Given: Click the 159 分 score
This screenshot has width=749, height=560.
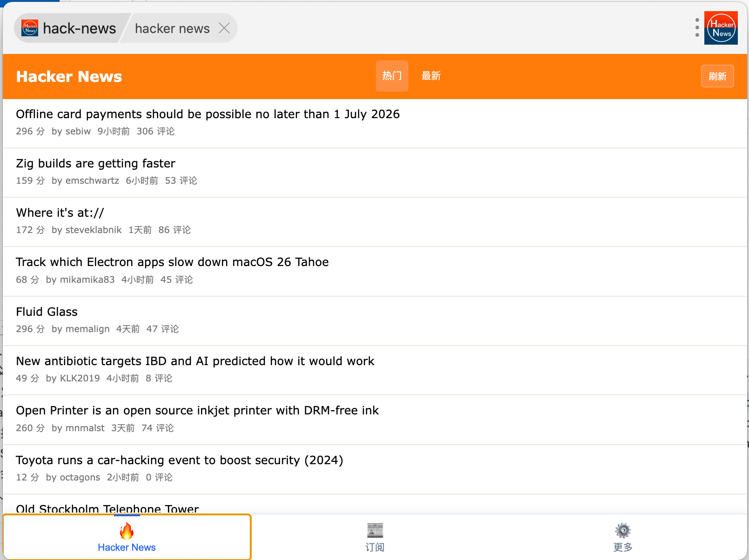Looking at the screenshot, I should tap(31, 181).
